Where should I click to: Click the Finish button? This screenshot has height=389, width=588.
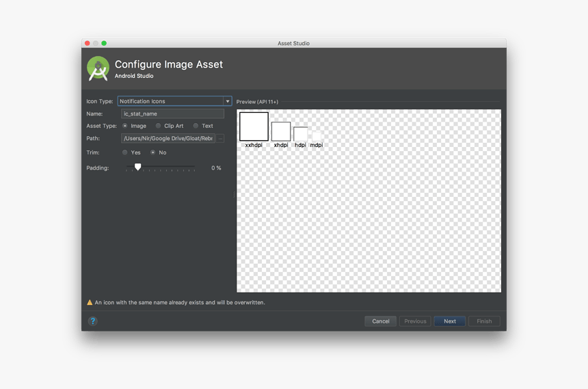(484, 321)
